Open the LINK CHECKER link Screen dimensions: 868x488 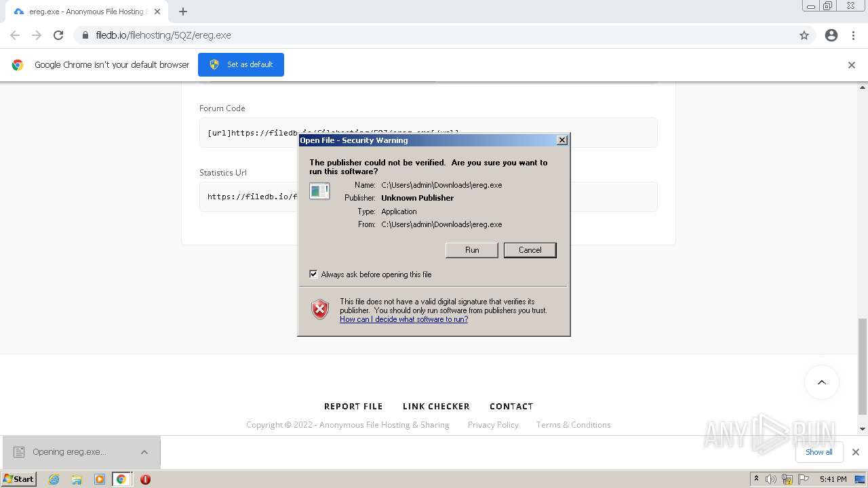(x=436, y=406)
